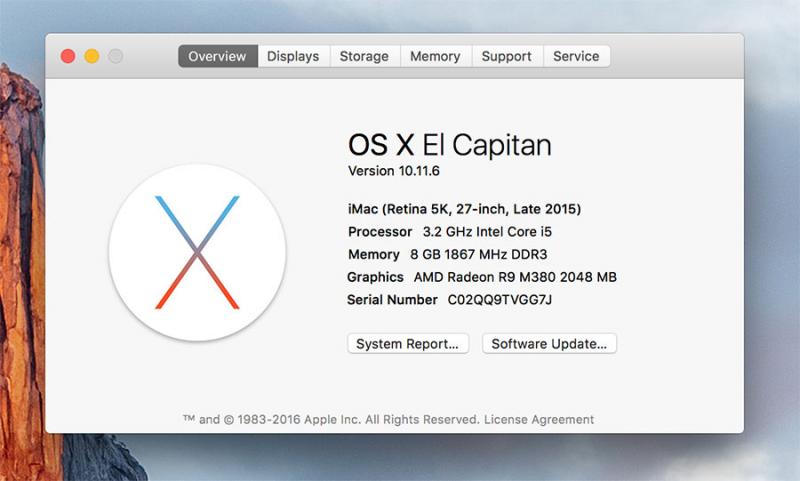Select the Version 10.11.6 text
Viewport: 800px width, 481px height.
[x=394, y=171]
